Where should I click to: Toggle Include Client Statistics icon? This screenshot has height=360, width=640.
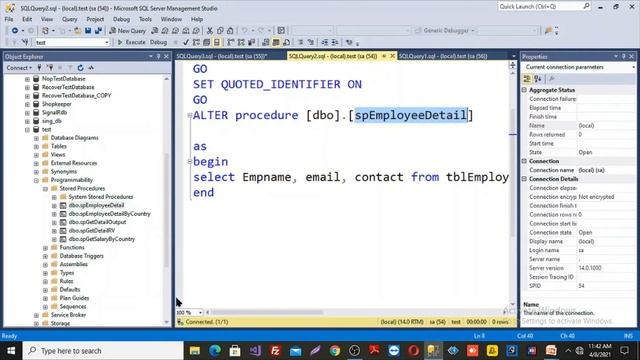(x=251, y=42)
